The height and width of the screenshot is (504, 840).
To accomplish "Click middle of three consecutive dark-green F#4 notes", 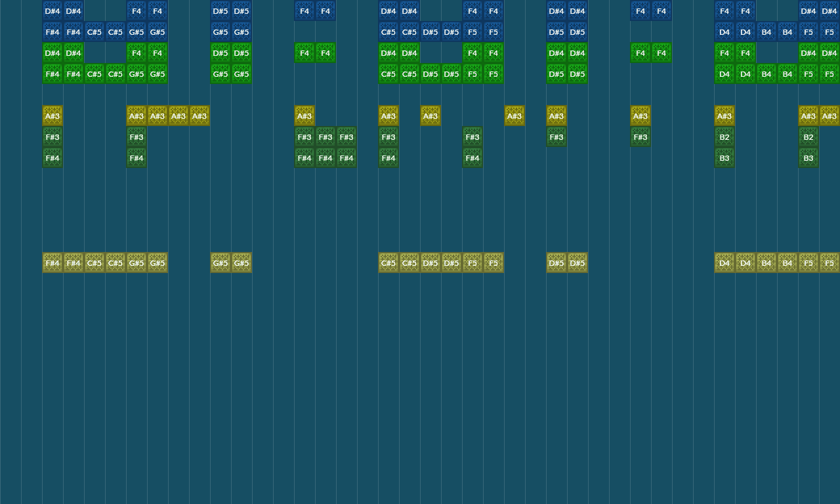I will click(x=325, y=158).
